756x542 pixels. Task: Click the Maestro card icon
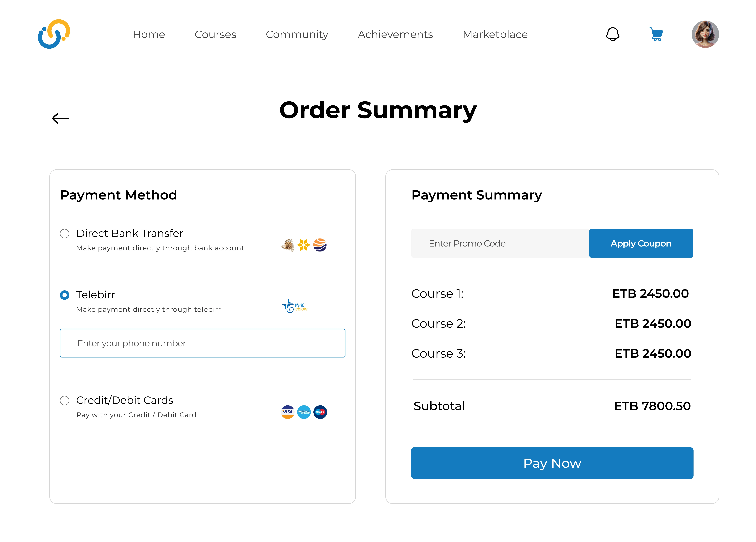pyautogui.click(x=320, y=412)
